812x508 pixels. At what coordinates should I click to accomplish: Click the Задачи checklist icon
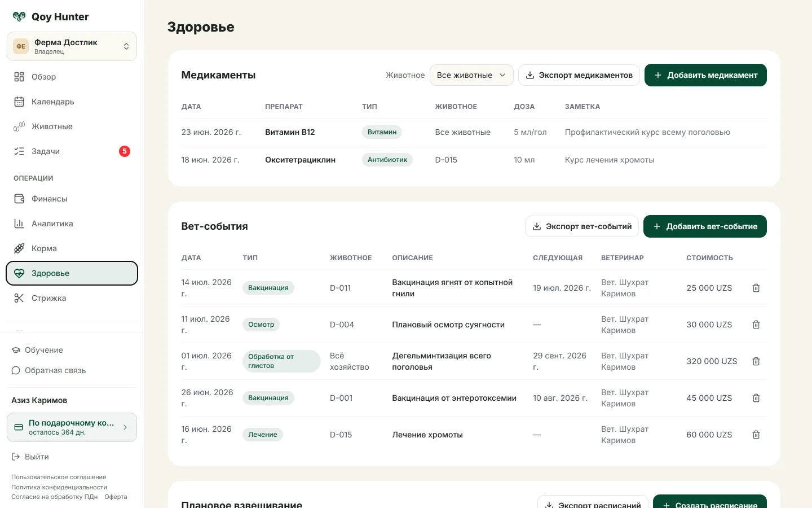click(x=19, y=151)
